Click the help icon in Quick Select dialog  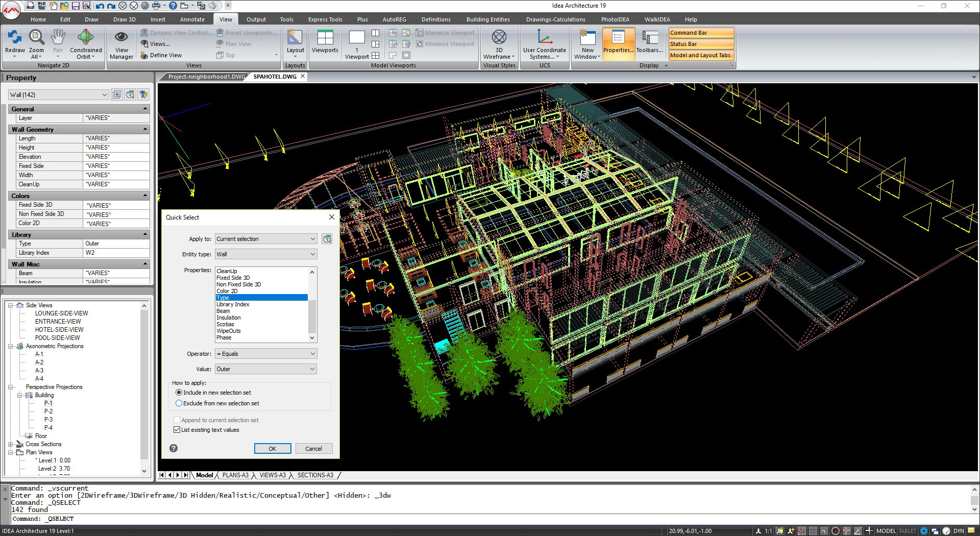point(174,448)
